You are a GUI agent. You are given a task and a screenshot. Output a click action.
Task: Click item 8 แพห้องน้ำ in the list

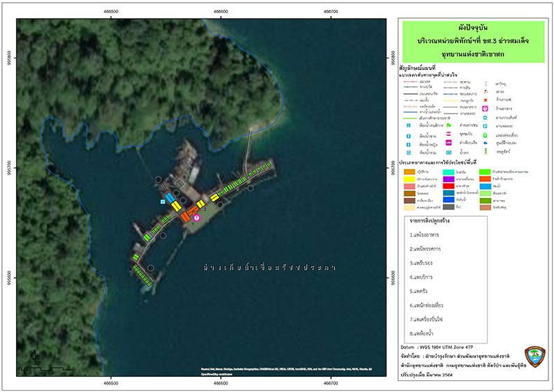click(x=421, y=333)
